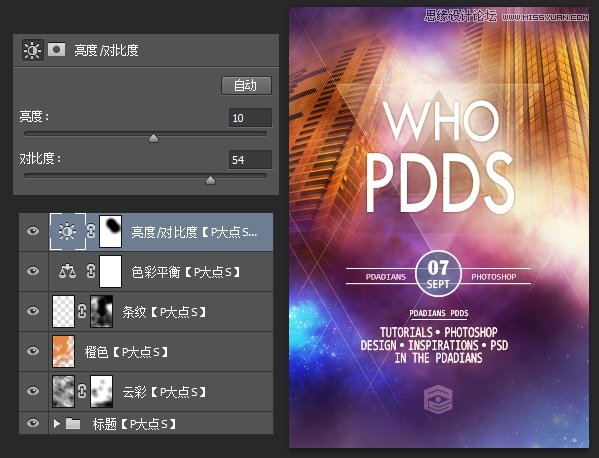Select the 标题【P大点S】 group name
Image resolution: width=599 pixels, height=458 pixels.
point(134,424)
